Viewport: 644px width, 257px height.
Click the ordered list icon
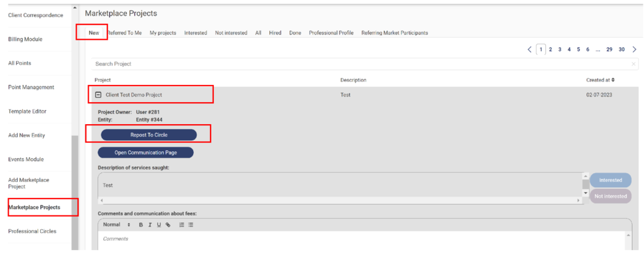point(182,225)
